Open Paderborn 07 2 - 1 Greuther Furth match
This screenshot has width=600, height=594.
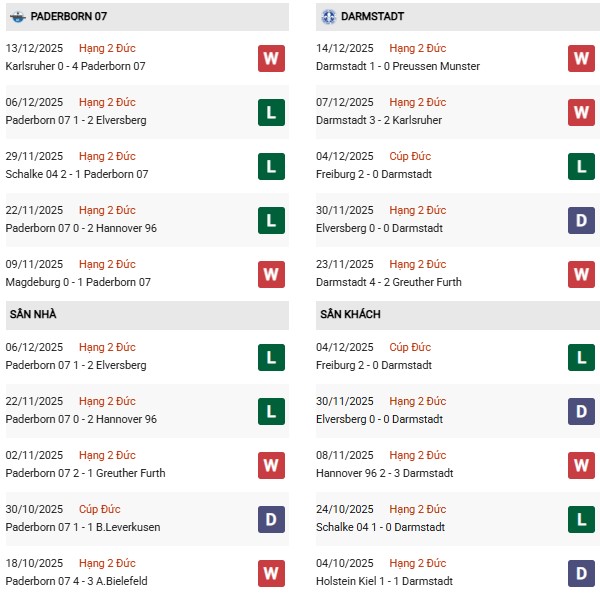(x=85, y=473)
